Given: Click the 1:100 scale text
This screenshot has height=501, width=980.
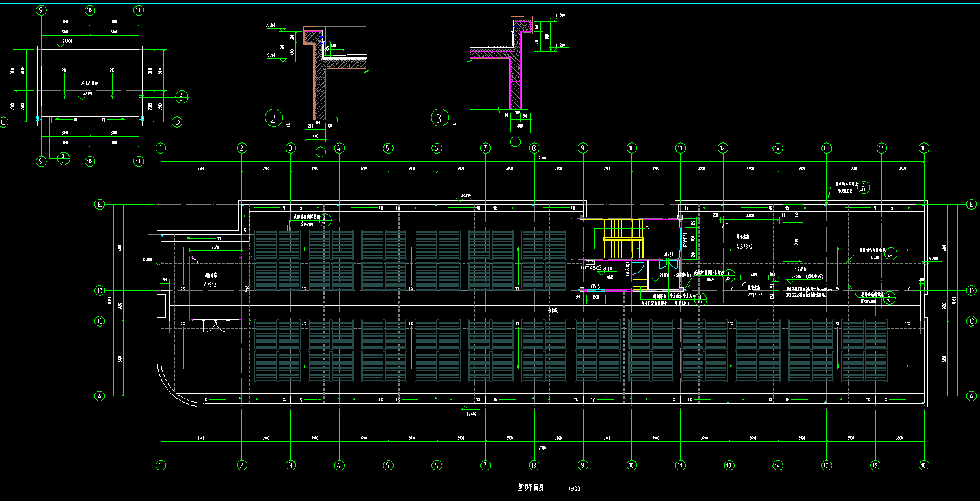Looking at the screenshot, I should point(574,489).
